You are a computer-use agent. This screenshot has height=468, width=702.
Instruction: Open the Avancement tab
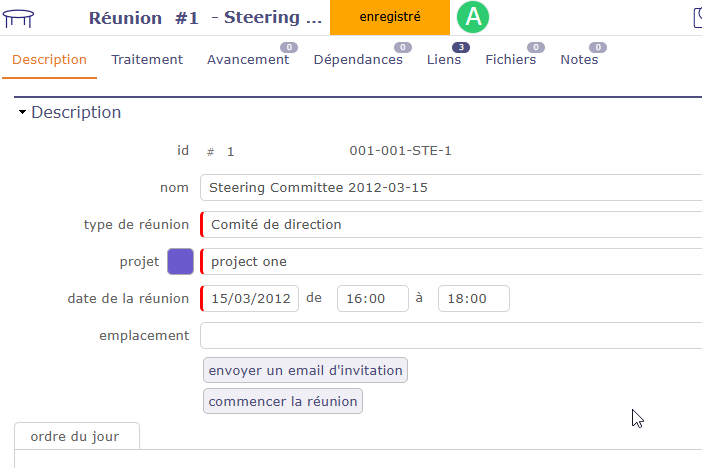248,59
